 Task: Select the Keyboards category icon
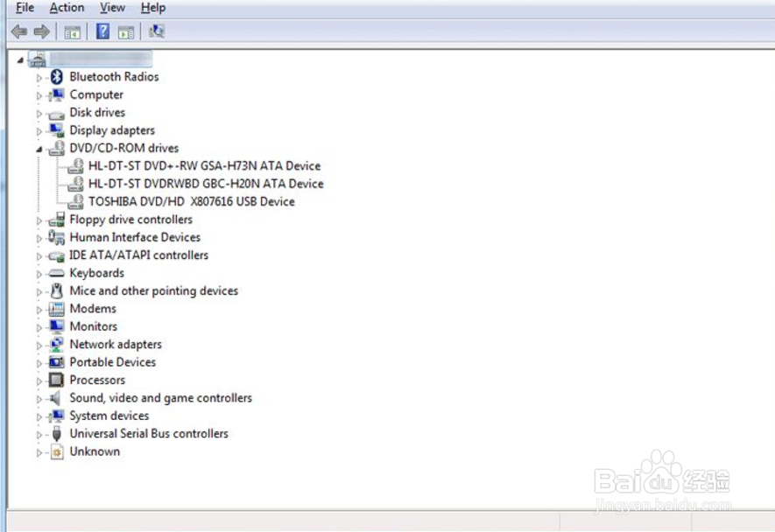click(55, 273)
